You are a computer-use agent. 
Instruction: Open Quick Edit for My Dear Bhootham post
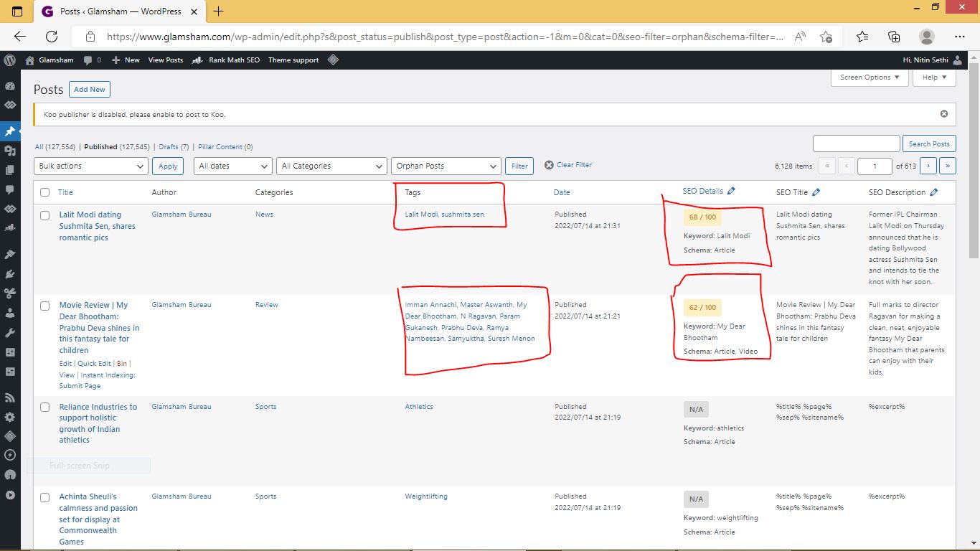(94, 364)
